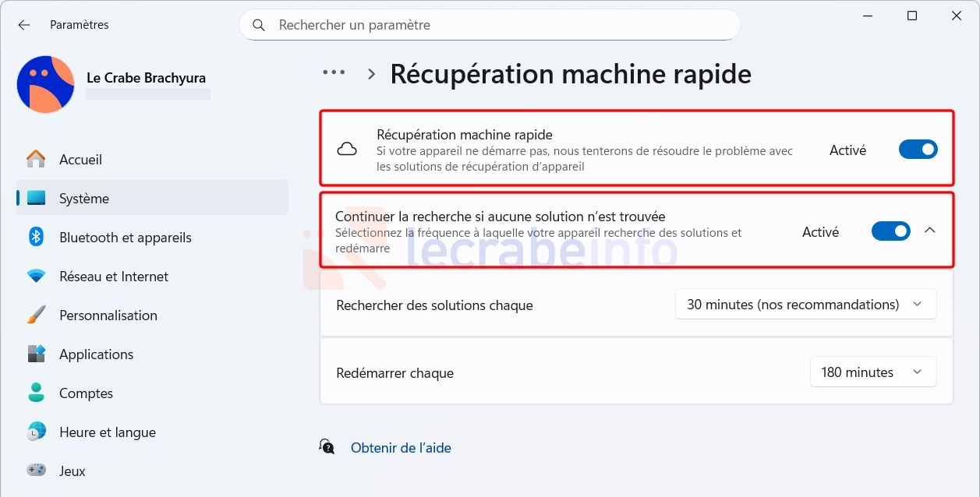The image size is (980, 497).
Task: Click the Rechercher un paramètre search field
Action: (x=490, y=25)
